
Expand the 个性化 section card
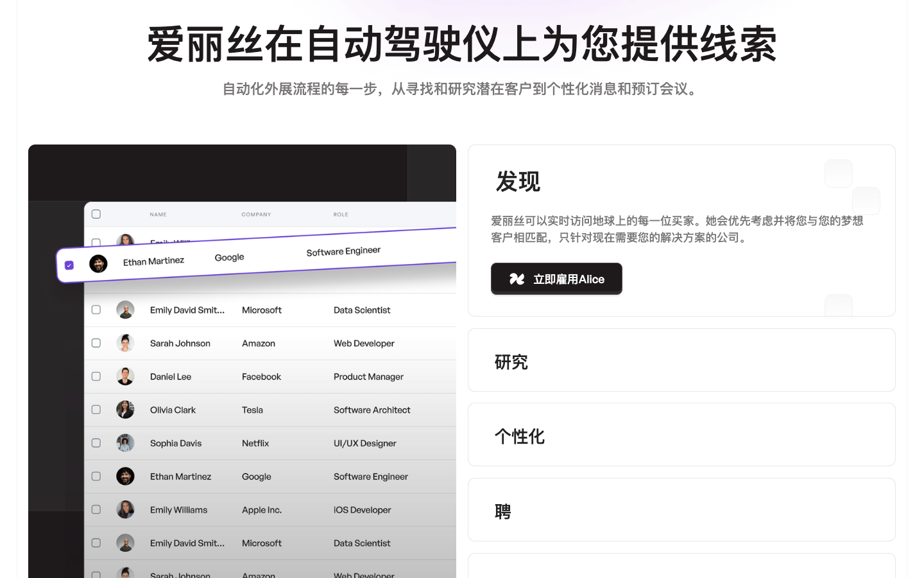[681, 434]
